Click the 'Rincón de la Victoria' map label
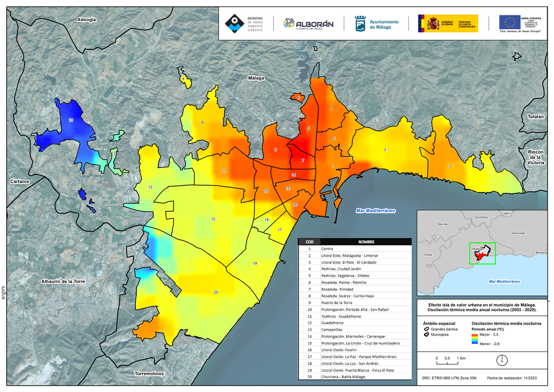Image resolution: width=554 pixels, height=392 pixels. (536, 157)
